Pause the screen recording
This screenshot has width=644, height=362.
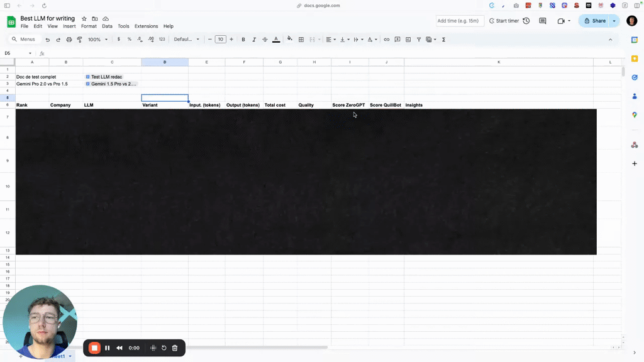(107, 348)
